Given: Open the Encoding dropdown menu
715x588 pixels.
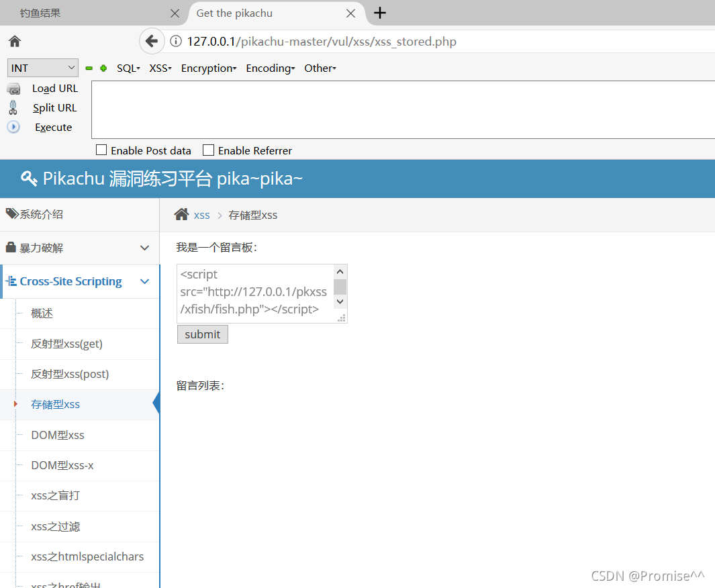Looking at the screenshot, I should point(271,68).
